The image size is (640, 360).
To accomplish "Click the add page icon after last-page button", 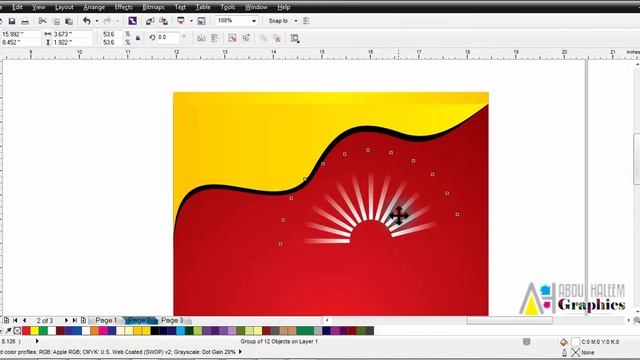I will 83,320.
